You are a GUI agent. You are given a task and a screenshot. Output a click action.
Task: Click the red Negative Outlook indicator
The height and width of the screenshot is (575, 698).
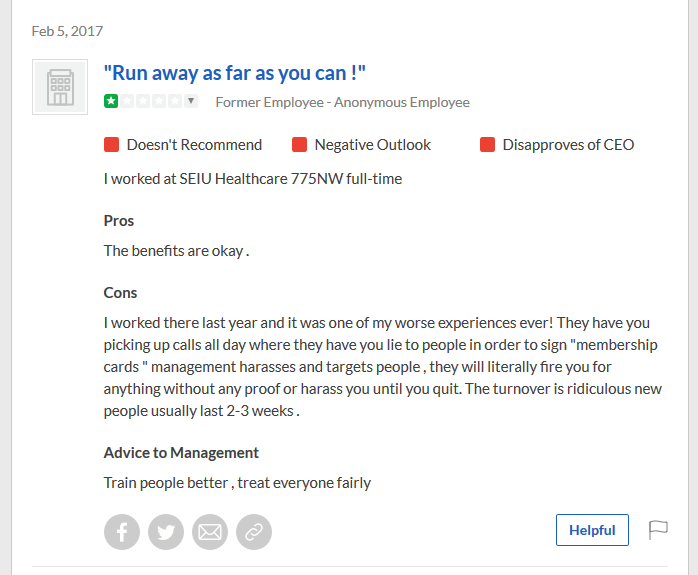coord(299,145)
